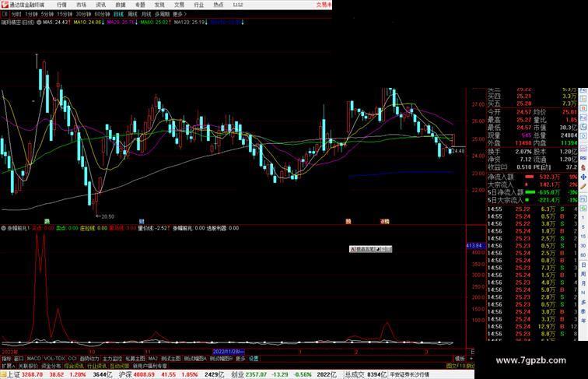Expand 更多 period options
Viewport: 588px width, 379px height.
tap(180, 14)
